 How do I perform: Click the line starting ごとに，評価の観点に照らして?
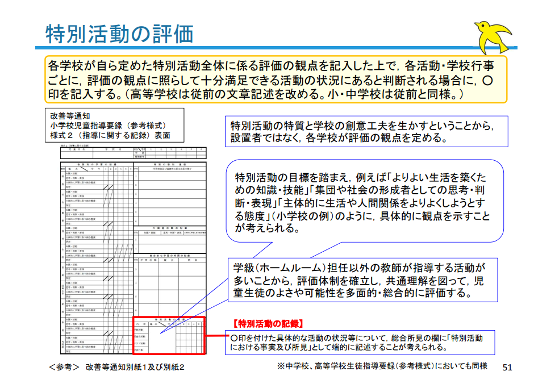pyautogui.click(x=270, y=80)
